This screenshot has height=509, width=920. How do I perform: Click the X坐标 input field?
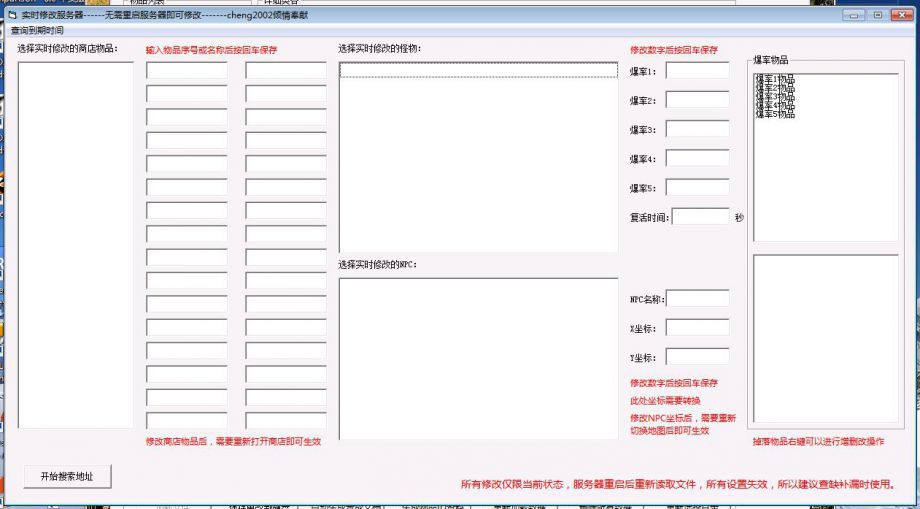(697, 327)
